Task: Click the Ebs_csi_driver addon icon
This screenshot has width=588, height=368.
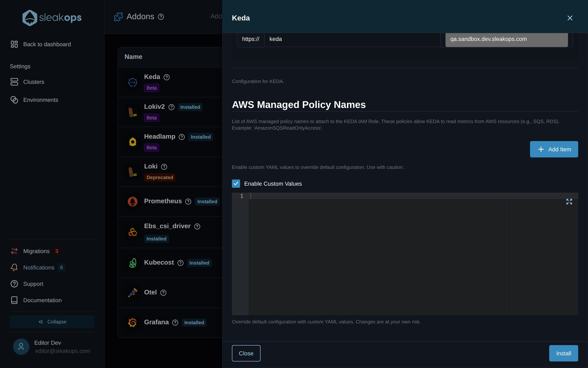Action: [133, 232]
